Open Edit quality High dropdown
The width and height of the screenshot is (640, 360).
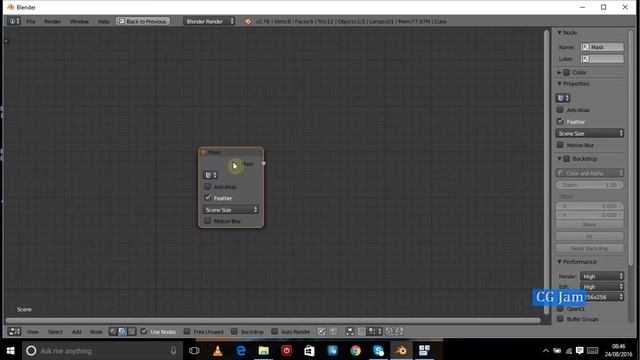tap(602, 287)
